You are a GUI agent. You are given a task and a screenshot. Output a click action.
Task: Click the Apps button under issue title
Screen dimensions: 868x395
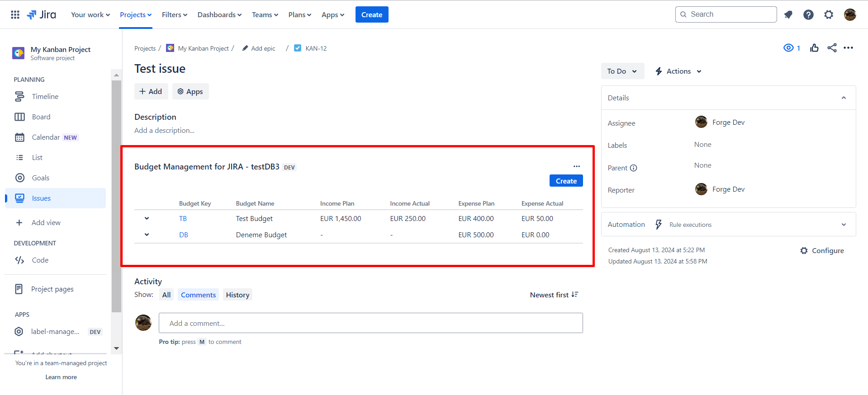[x=190, y=91]
